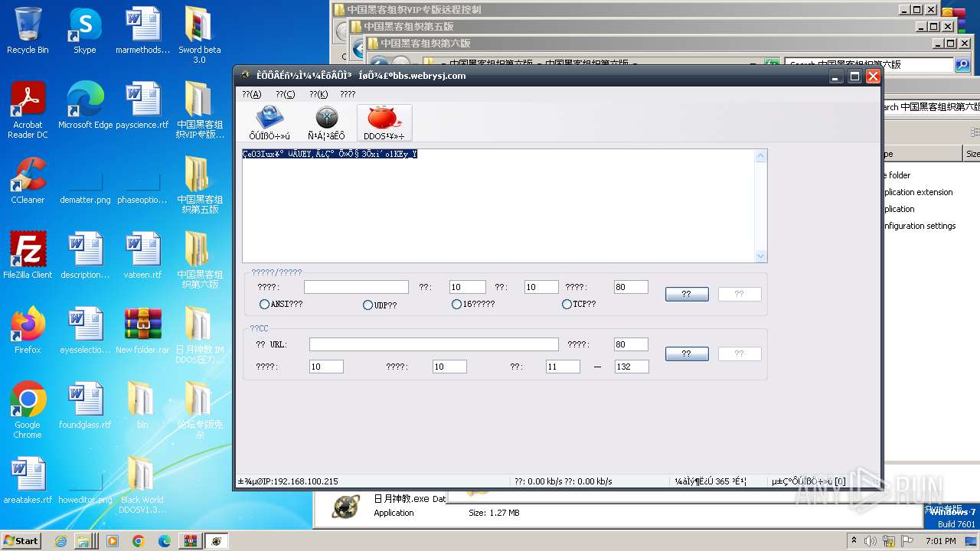Viewport: 980px width, 551px height.
Task: Click the field containing 11
Action: (563, 367)
